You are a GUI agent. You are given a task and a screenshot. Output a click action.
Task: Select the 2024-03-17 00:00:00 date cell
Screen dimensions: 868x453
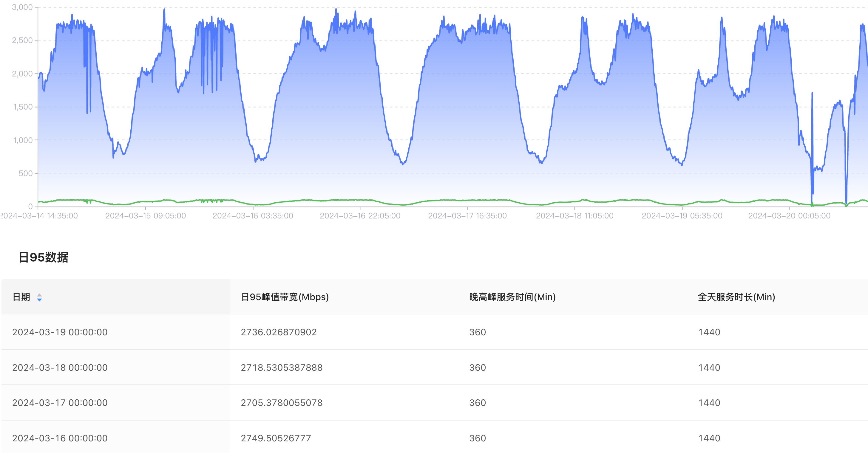tap(60, 403)
